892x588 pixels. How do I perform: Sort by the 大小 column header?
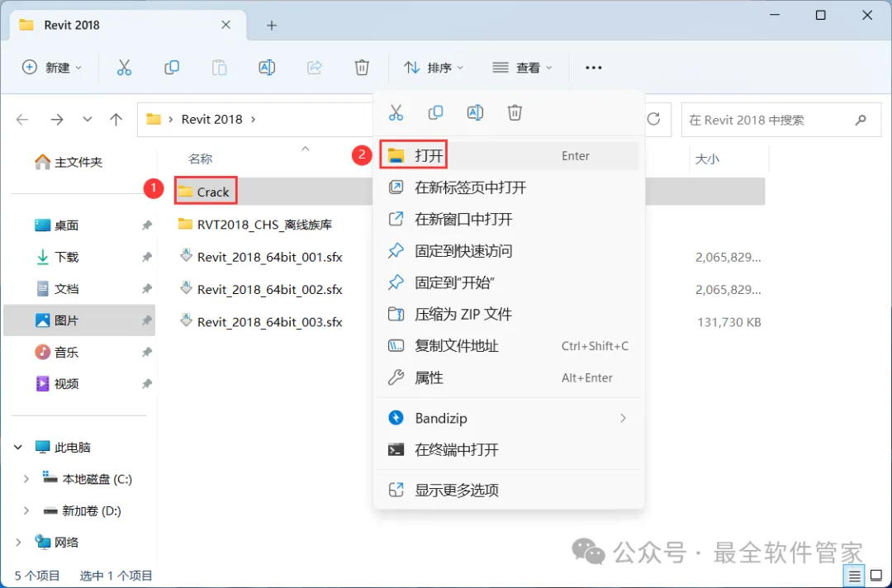707,159
